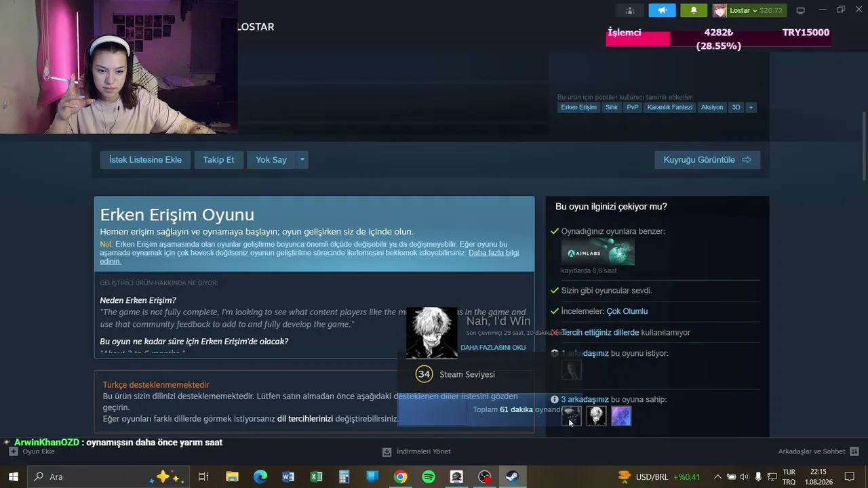Open avatar of friend who wishlisted game

[x=572, y=370]
